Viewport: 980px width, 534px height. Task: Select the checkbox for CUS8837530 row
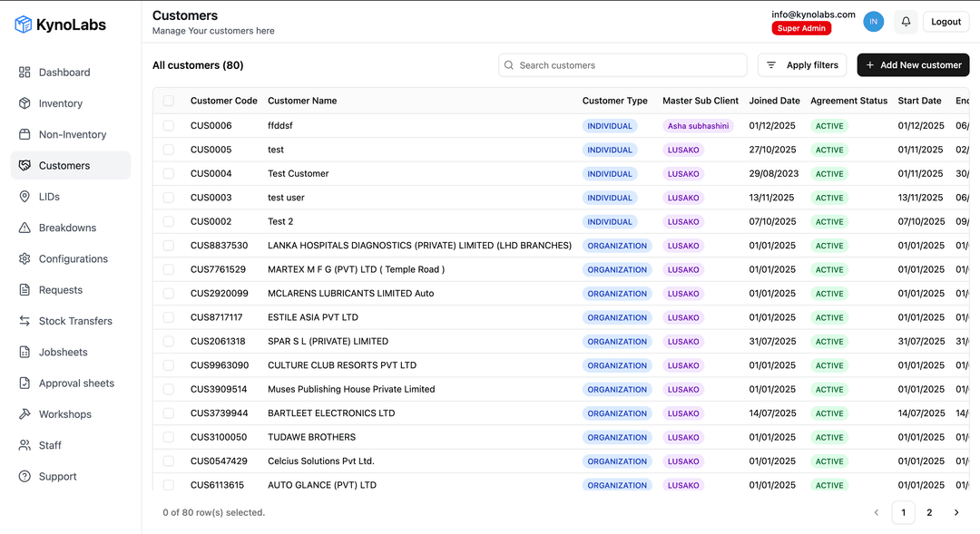tap(168, 246)
